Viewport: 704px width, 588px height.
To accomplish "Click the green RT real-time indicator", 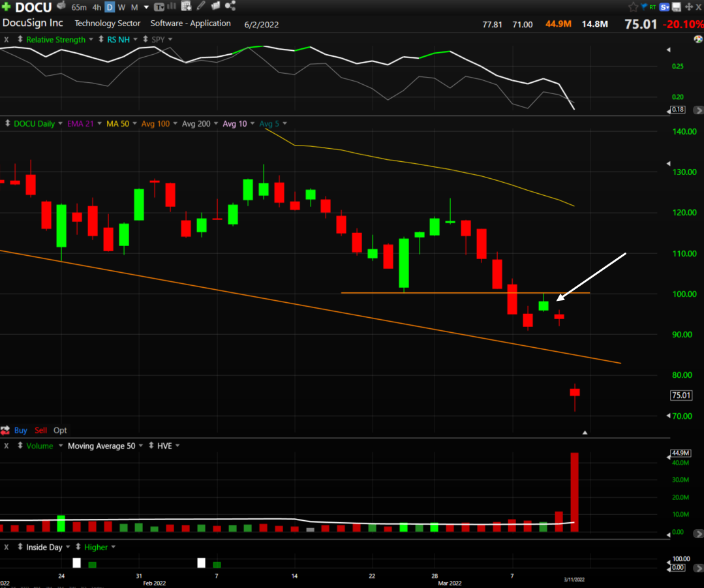I will (x=652, y=7).
